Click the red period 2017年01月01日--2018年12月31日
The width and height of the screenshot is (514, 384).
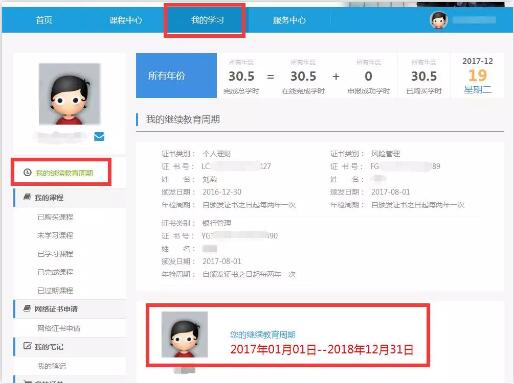pos(322,350)
